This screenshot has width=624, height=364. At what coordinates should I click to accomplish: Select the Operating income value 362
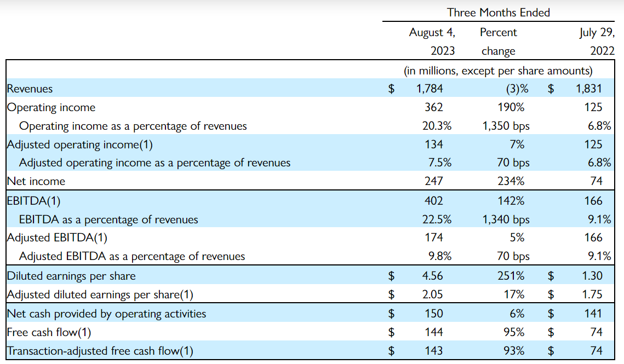pos(433,107)
